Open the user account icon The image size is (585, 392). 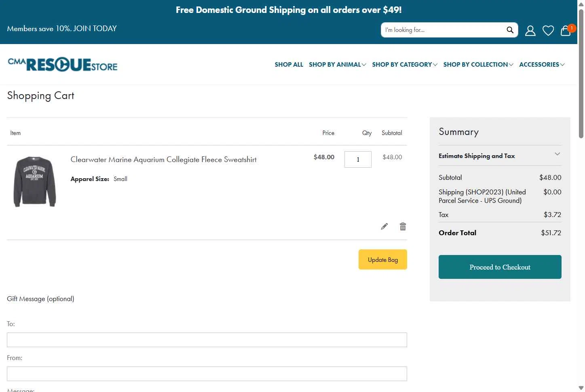click(x=530, y=31)
